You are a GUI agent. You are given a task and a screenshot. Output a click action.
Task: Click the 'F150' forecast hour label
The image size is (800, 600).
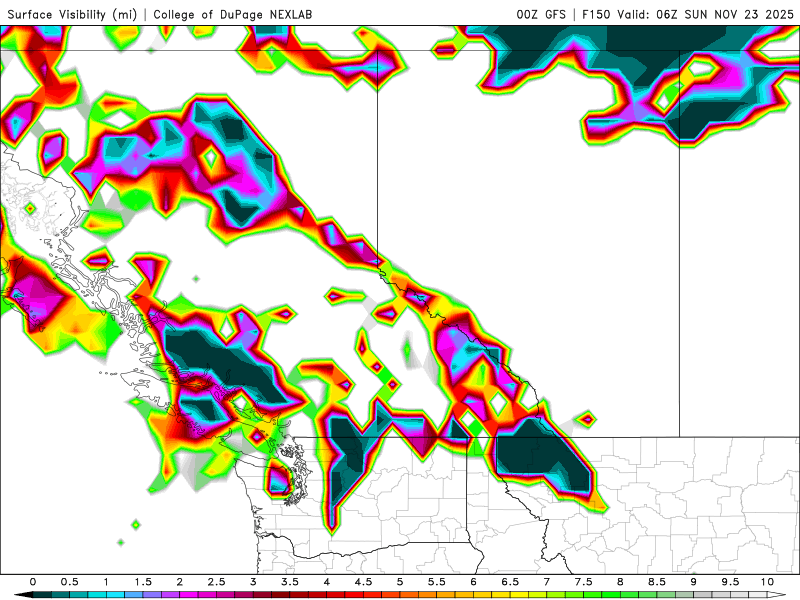pos(596,15)
